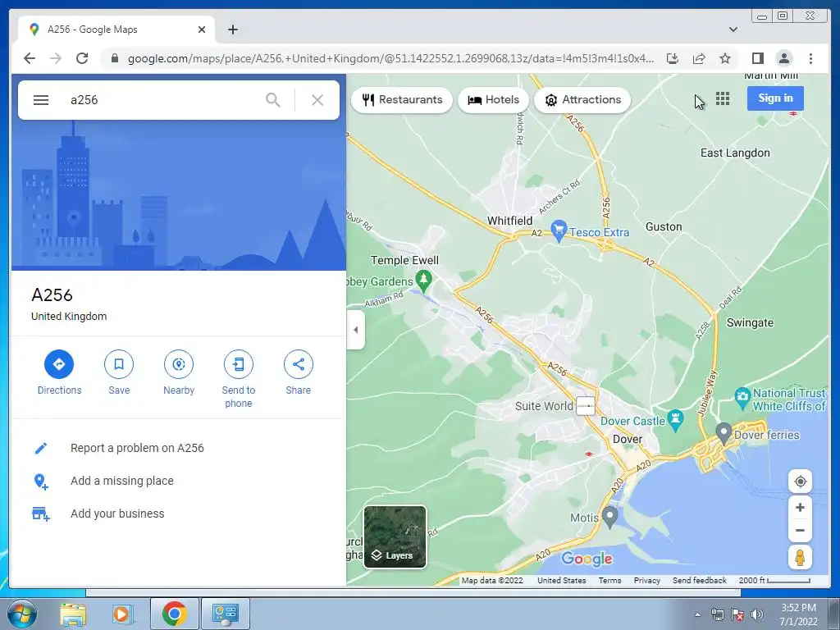Click the Whitfield town label

tap(509, 221)
